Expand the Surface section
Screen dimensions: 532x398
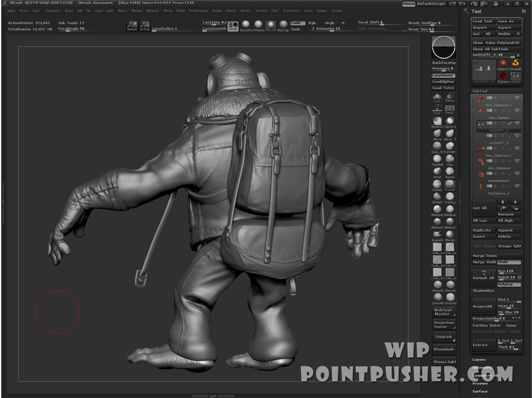[x=480, y=391]
